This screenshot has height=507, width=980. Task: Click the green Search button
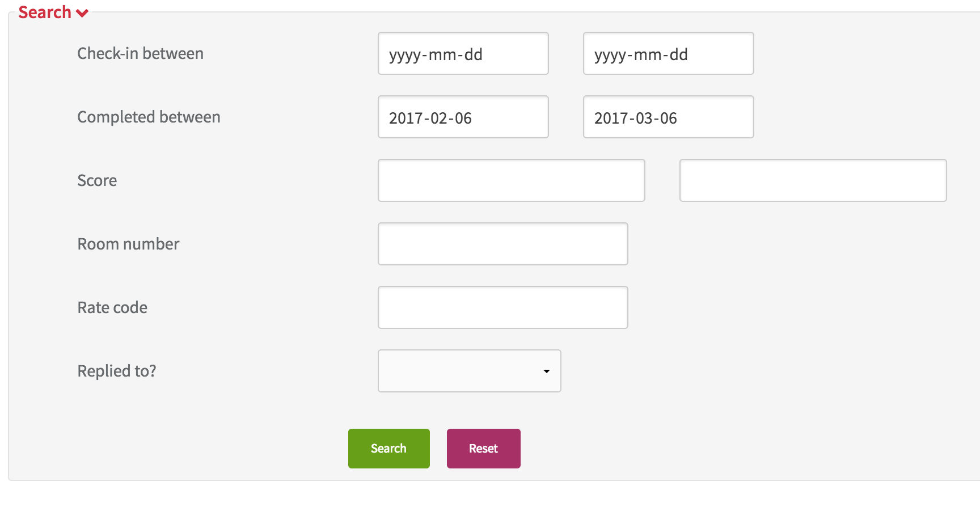click(x=389, y=449)
